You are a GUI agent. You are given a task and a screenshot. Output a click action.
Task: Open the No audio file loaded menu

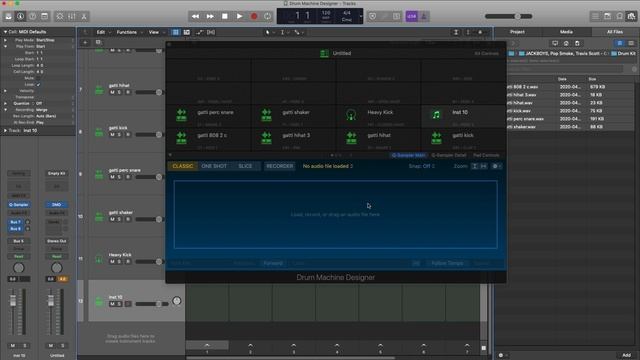328,166
